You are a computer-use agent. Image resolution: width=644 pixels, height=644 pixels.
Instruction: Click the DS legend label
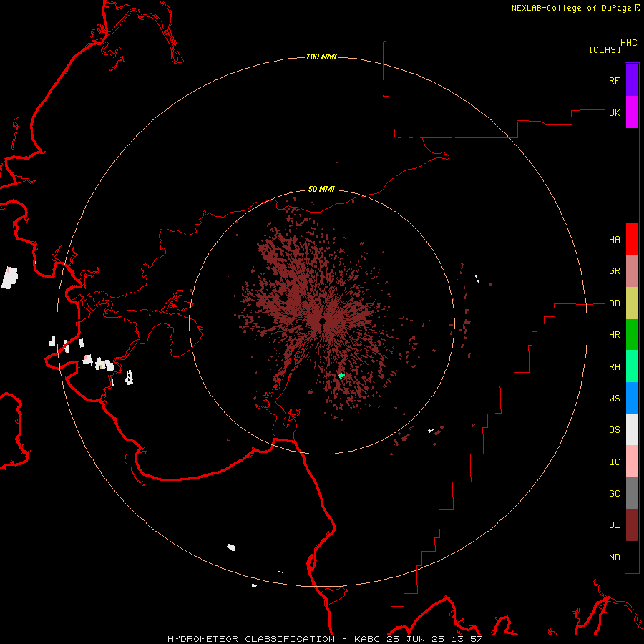pyautogui.click(x=614, y=430)
